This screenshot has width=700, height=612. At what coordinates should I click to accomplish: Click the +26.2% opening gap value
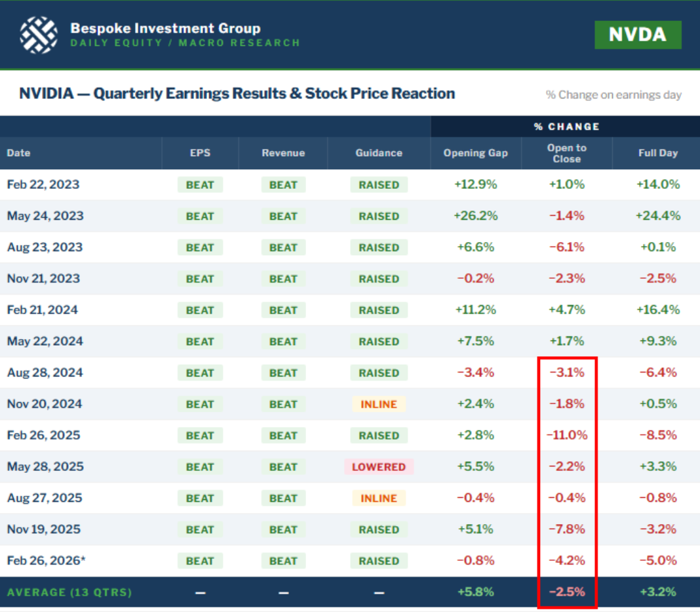(x=476, y=216)
